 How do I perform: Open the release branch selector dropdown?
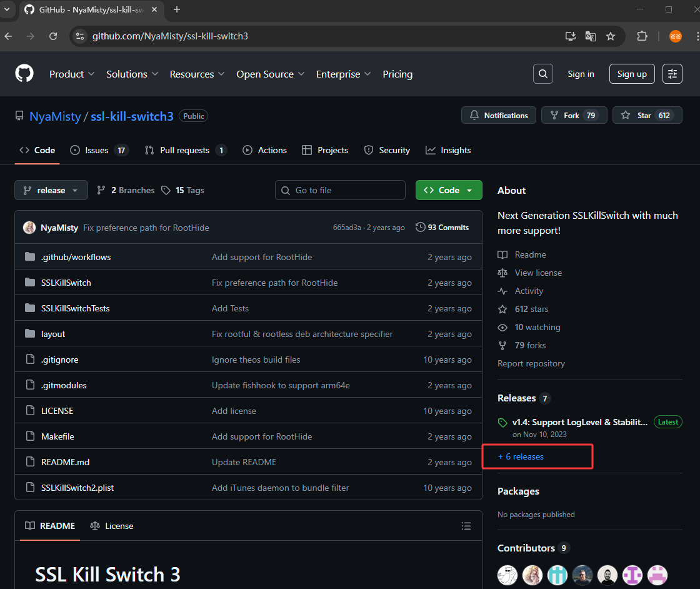point(51,190)
